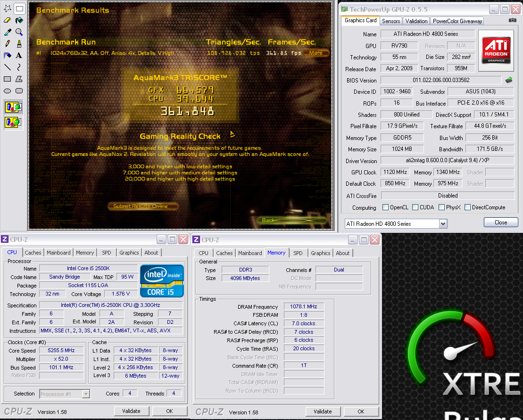Screen dimensions: 523x420
Task: Click Submit Results Online in AquaMark3
Action: click(143, 206)
